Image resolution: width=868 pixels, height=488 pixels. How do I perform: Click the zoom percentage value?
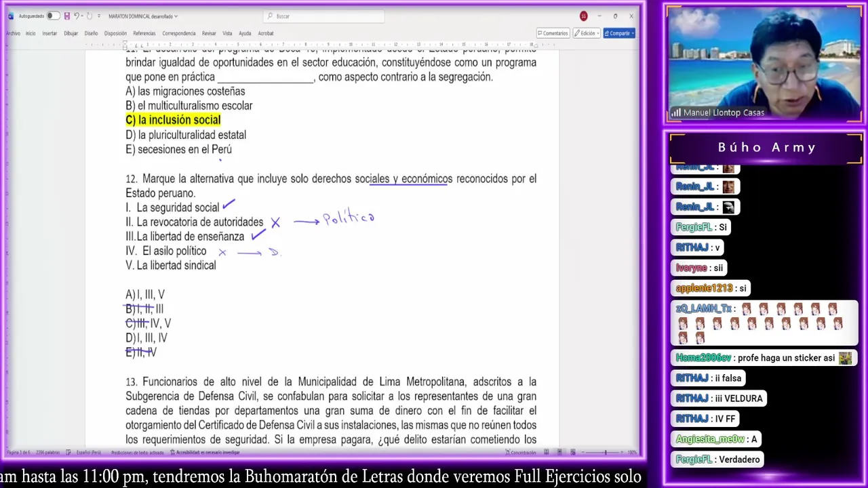tap(633, 452)
